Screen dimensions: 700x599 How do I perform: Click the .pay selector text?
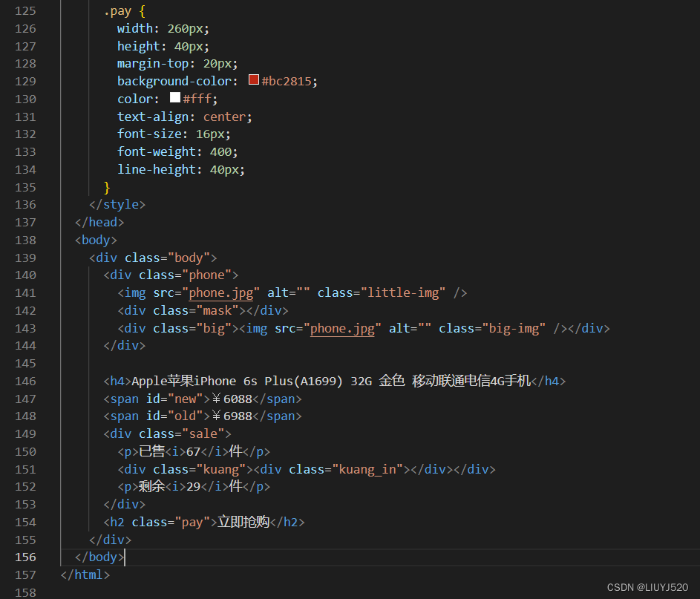pos(118,11)
